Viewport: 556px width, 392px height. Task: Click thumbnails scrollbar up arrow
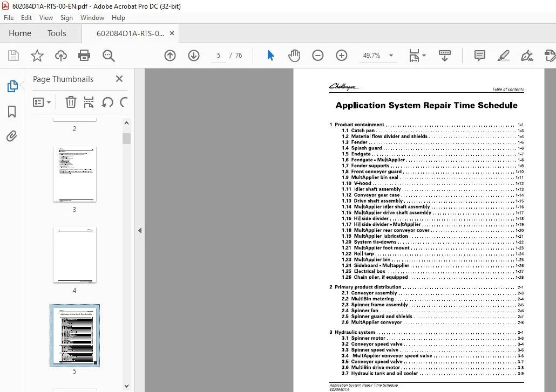tap(127, 123)
